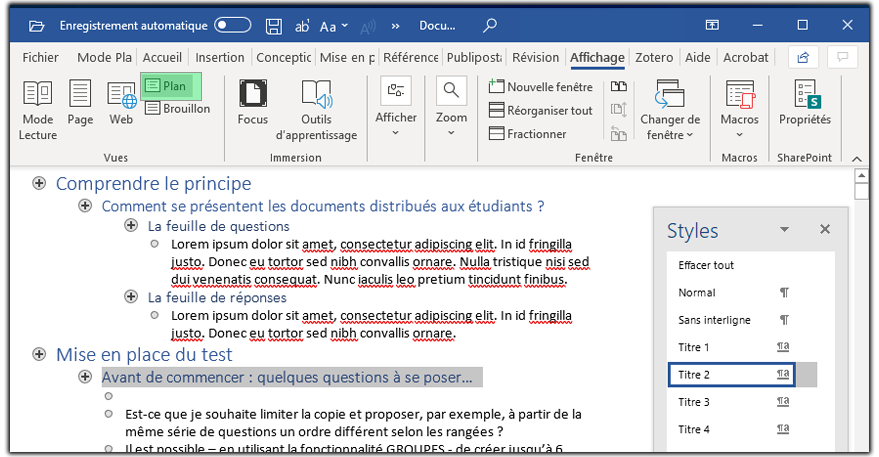Open the Aide tab
This screenshot has height=457, width=879.
[x=697, y=57]
